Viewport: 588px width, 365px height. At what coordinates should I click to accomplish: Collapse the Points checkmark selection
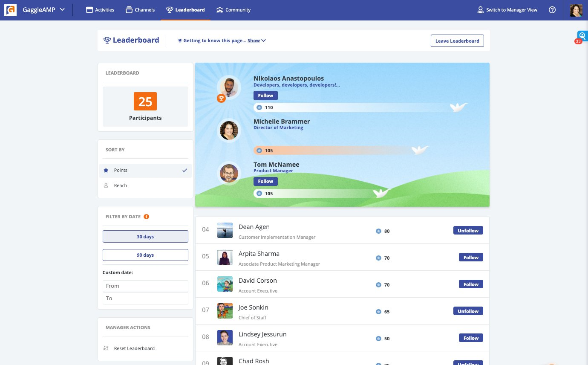[185, 170]
